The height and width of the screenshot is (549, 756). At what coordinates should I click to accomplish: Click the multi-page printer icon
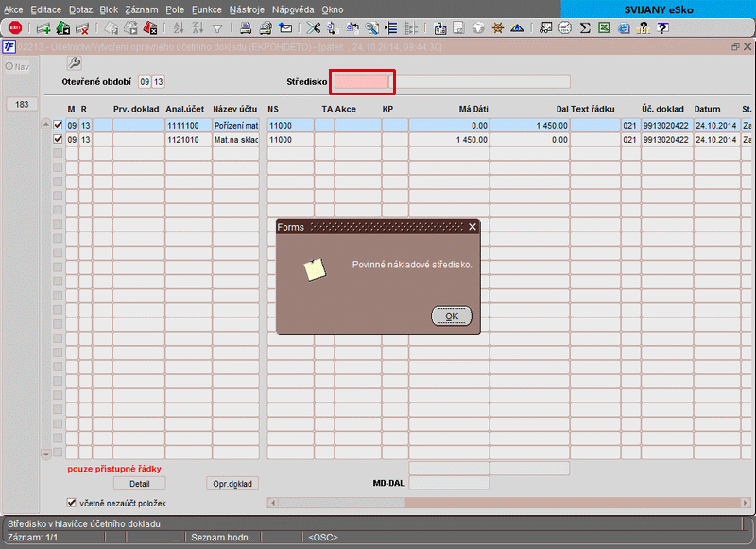coord(266,28)
